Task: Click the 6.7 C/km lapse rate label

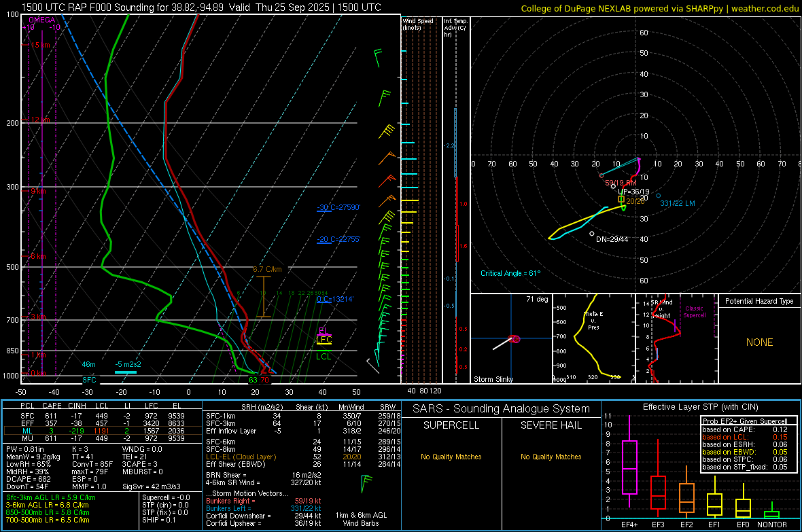Action: pos(267,269)
